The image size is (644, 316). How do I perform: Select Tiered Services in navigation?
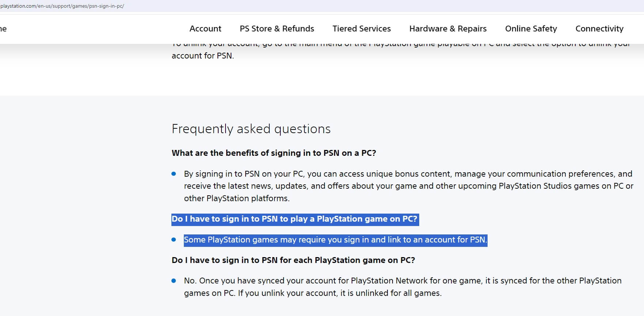click(361, 29)
